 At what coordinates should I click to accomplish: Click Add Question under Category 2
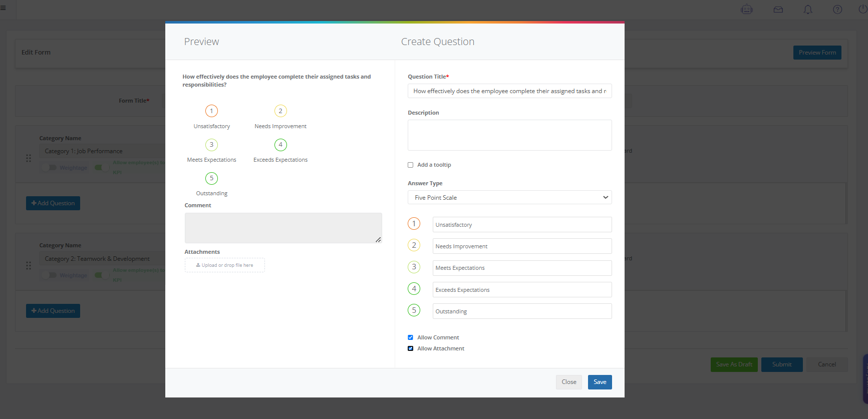pyautogui.click(x=53, y=311)
